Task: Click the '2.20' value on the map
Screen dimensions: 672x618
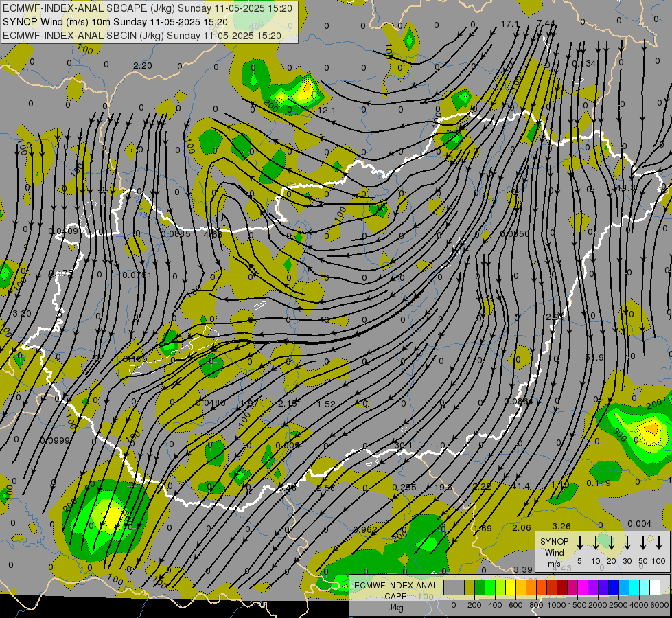Action: [x=143, y=66]
